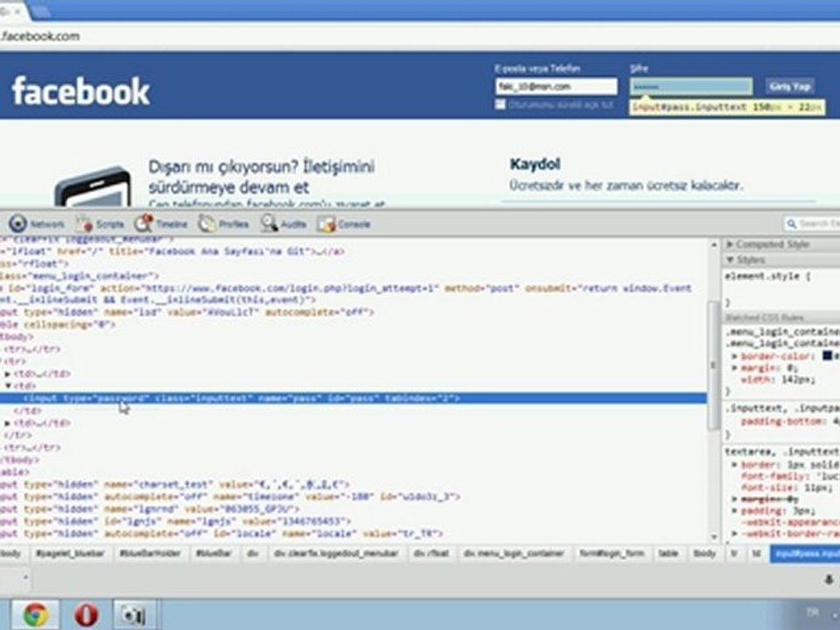Click the magnifier icon in DevTools search
The image size is (840, 630).
(x=791, y=223)
